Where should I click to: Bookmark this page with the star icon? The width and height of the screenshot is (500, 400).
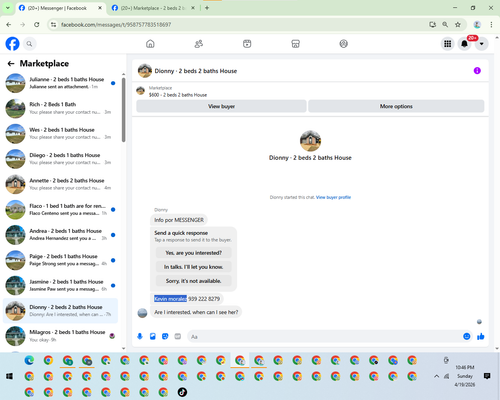point(458,25)
